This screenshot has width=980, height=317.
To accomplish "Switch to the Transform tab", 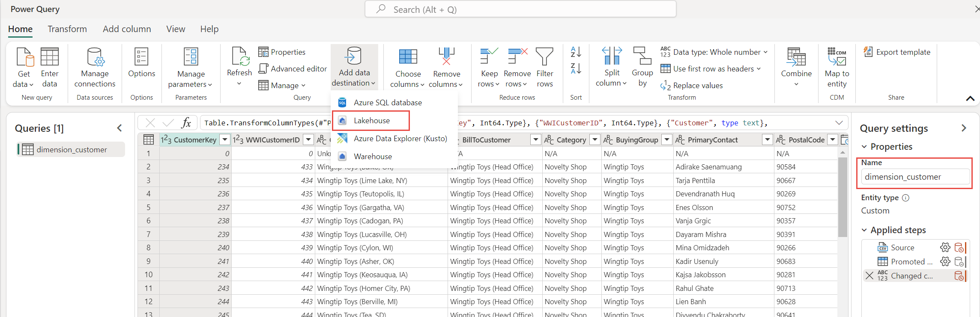I will pyautogui.click(x=67, y=29).
